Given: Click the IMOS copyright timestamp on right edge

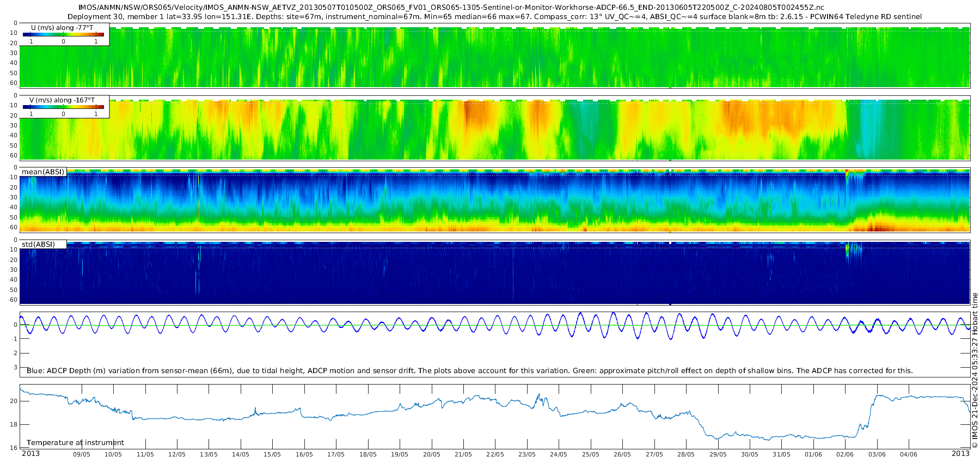Looking at the screenshot, I should pyautogui.click(x=975, y=370).
